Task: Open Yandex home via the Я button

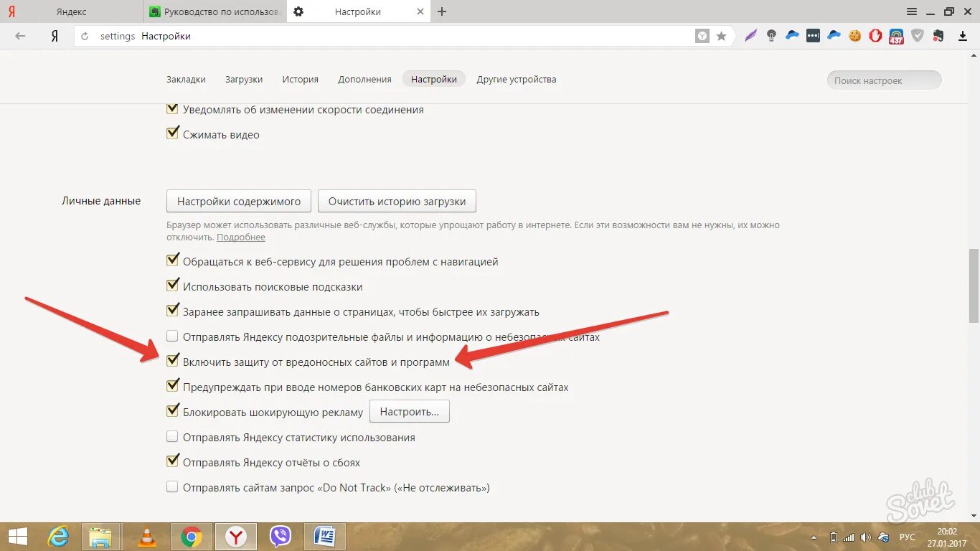Action: (55, 36)
